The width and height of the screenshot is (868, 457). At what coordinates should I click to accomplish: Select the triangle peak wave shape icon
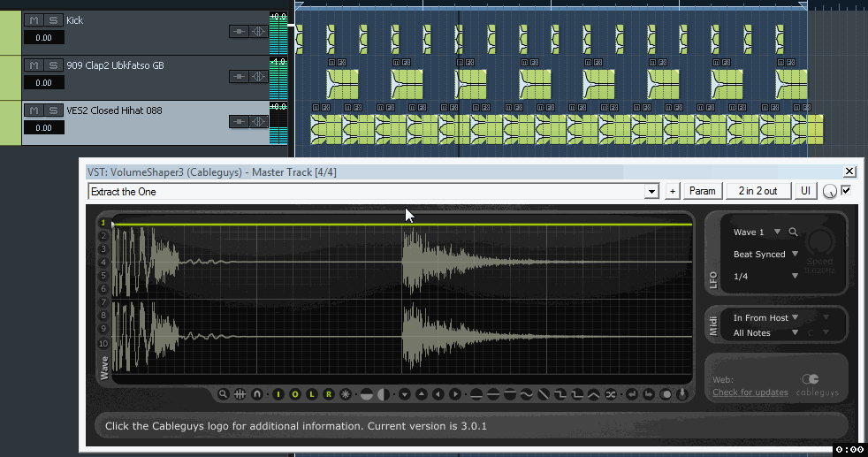click(x=594, y=394)
